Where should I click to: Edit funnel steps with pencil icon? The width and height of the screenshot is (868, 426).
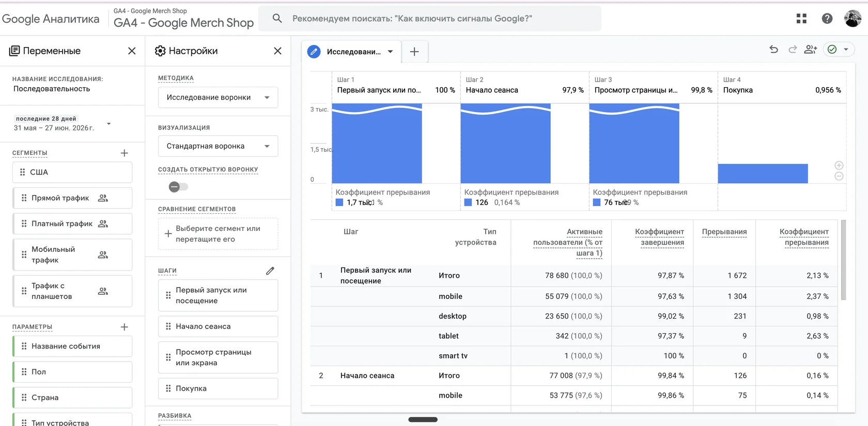point(270,271)
